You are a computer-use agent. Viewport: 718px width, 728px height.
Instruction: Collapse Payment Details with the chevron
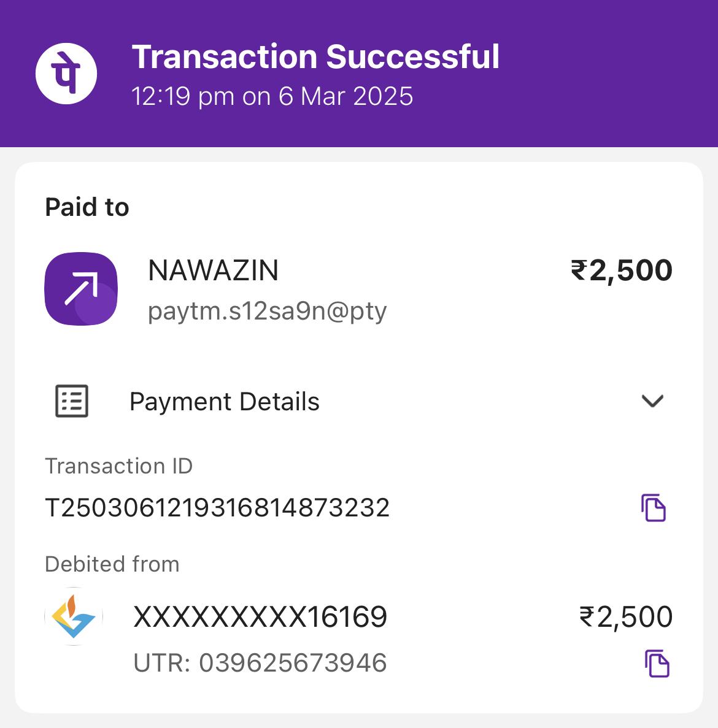coord(652,401)
